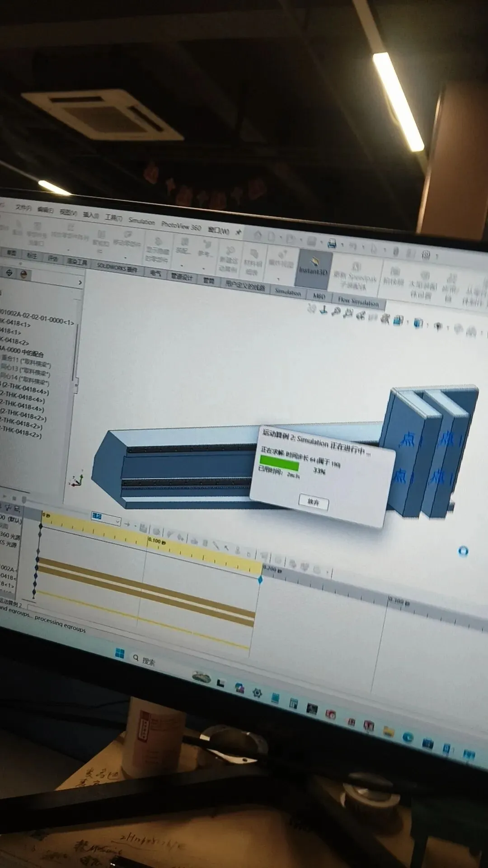Open the 插入 menu

tap(90, 215)
